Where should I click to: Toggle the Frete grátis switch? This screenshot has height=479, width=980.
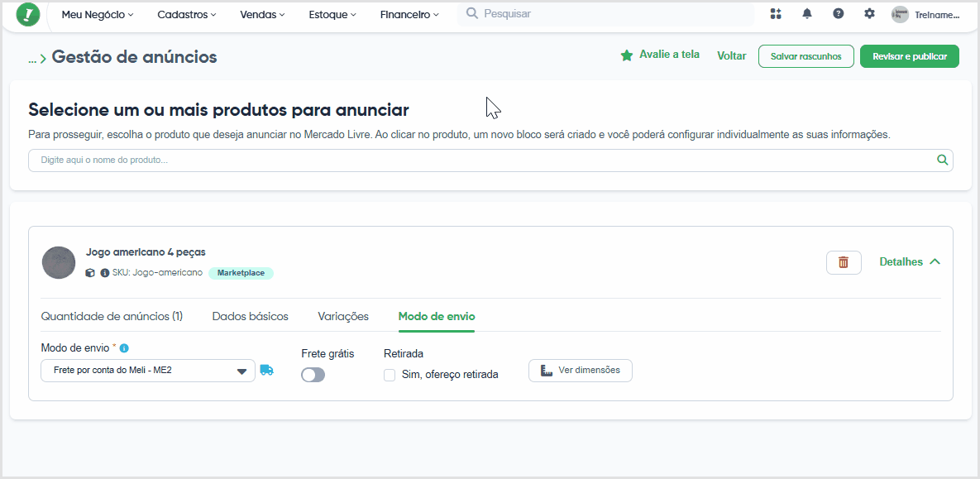313,375
